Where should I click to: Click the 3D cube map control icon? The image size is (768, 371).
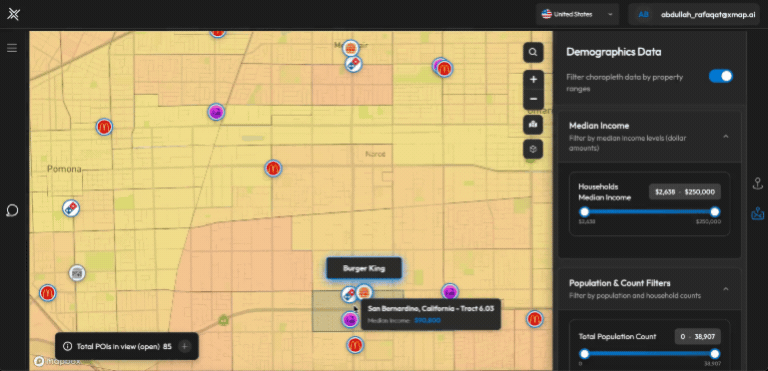point(533,149)
